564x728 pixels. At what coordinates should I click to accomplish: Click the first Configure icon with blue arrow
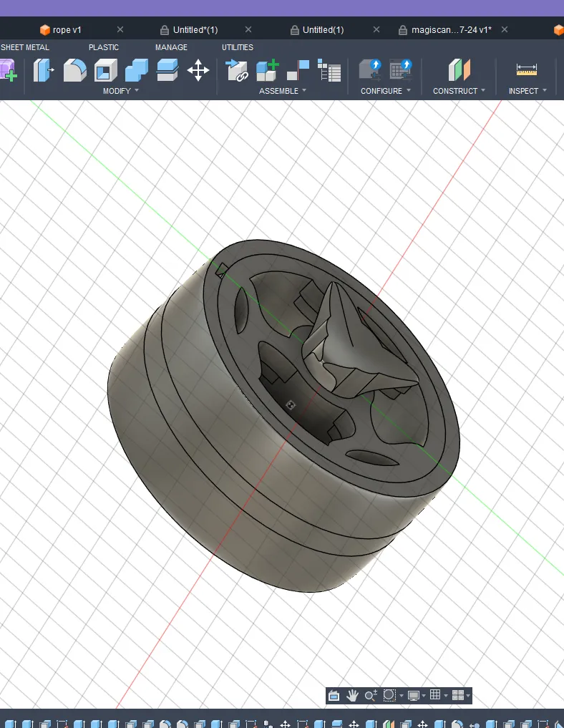coord(370,70)
